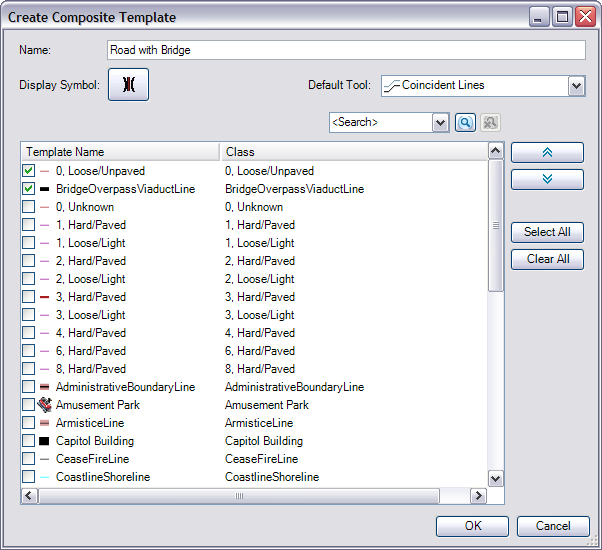Click the Amusement Park symbol icon
This screenshot has width=602, height=550.
[x=44, y=405]
